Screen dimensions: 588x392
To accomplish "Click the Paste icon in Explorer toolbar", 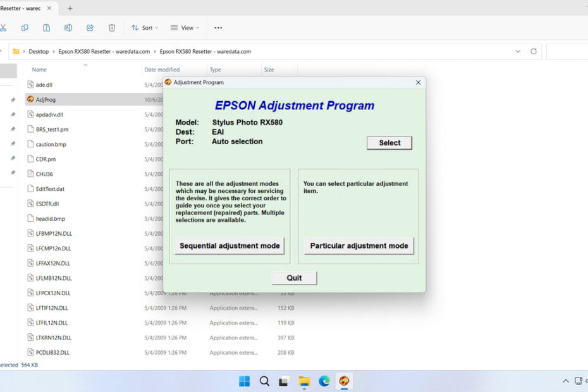I will (47, 28).
